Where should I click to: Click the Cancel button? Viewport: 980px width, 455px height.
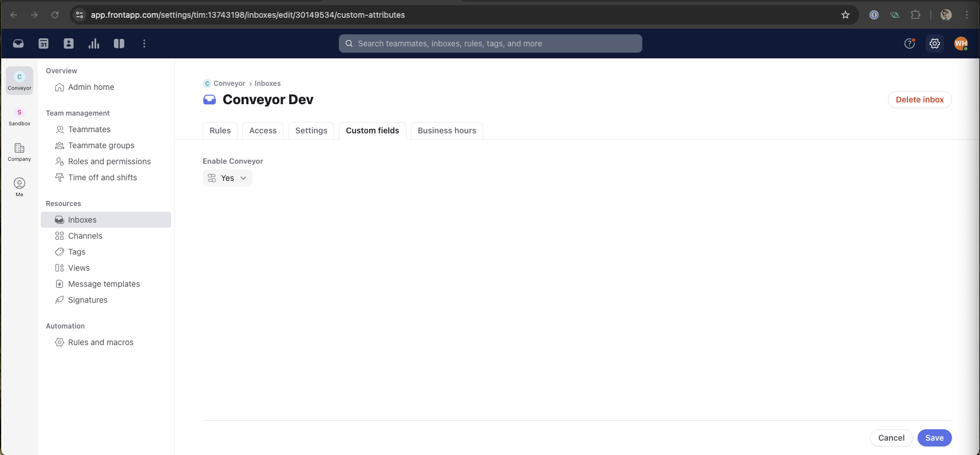pyautogui.click(x=891, y=438)
